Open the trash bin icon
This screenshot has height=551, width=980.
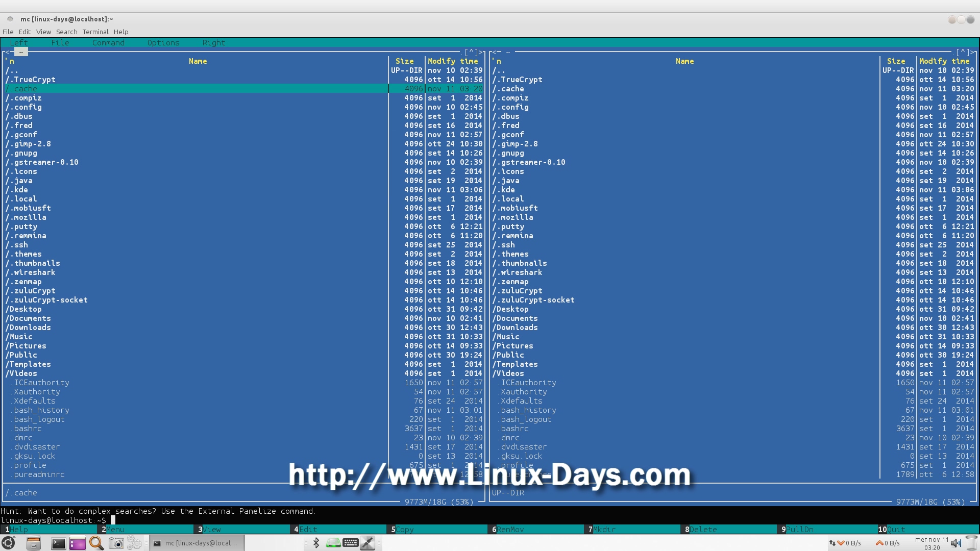pos(971,543)
